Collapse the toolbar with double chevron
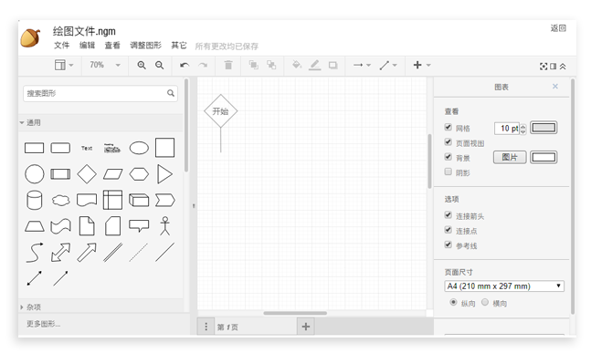 (x=563, y=67)
